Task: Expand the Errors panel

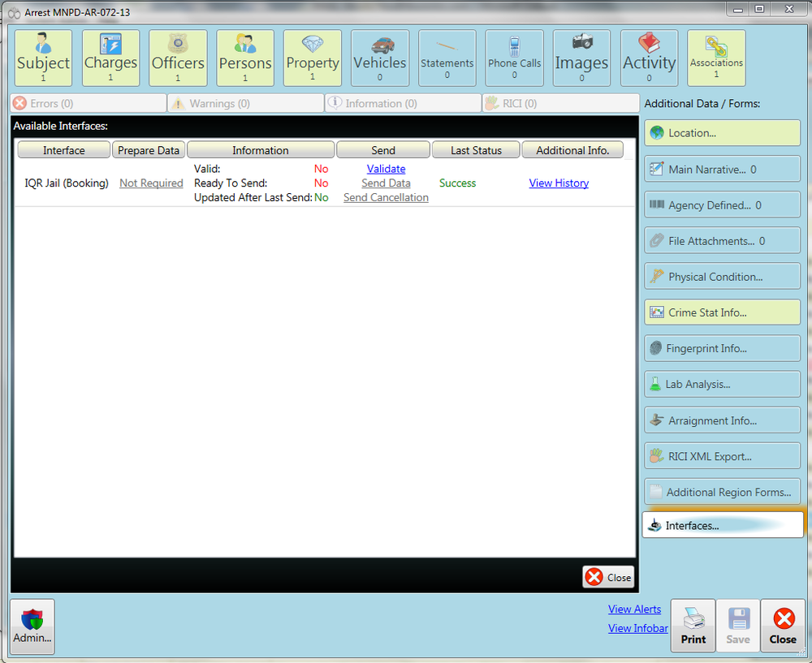Action: click(87, 102)
